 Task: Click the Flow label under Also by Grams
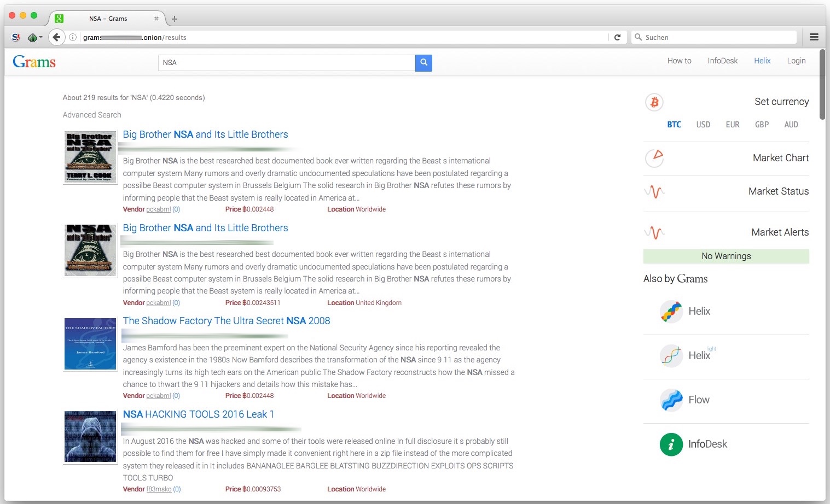pos(699,400)
